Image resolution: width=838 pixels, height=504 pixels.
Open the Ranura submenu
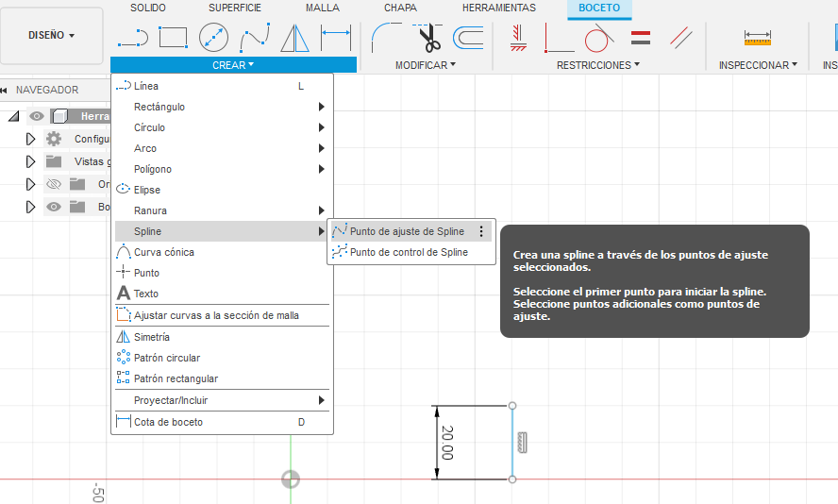[223, 210]
